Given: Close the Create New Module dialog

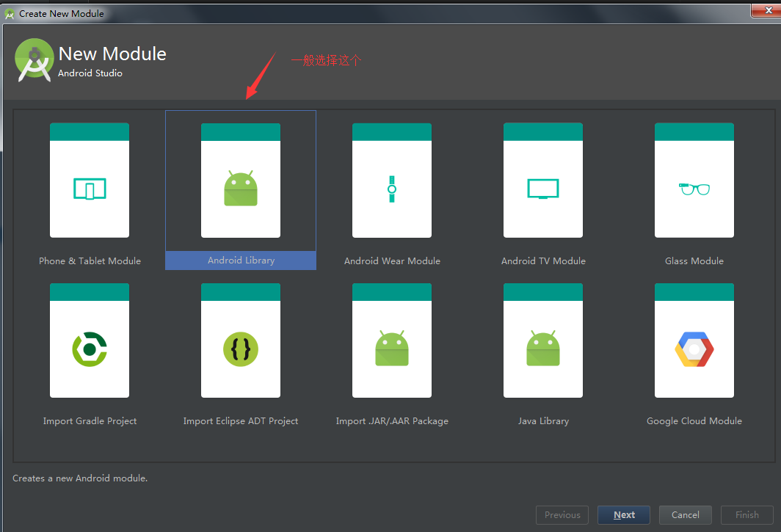Looking at the screenshot, I should (x=767, y=10).
